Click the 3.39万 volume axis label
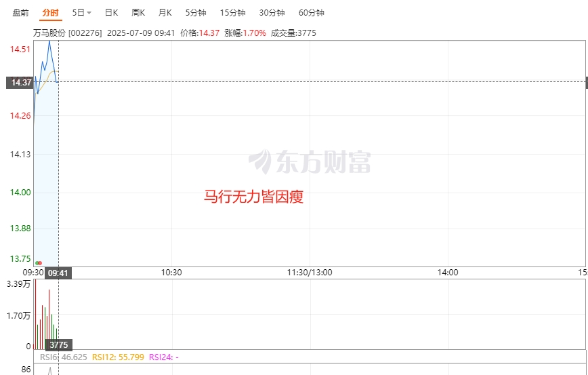 [19, 283]
